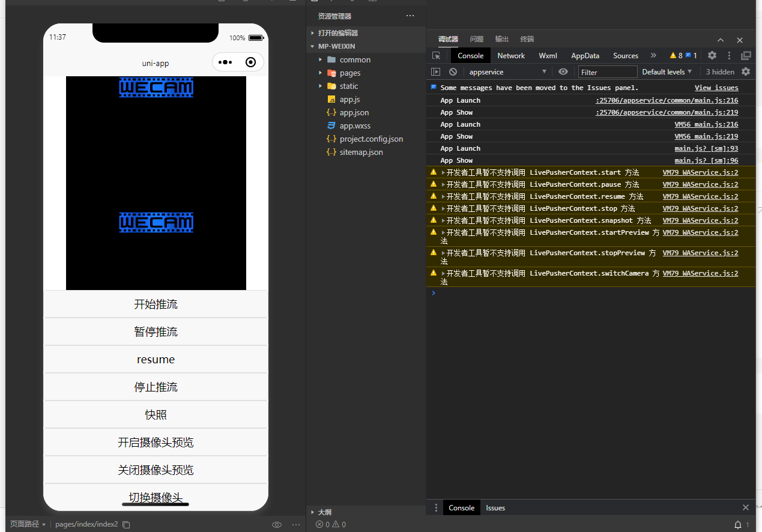
Task: Click in the console Filter field
Action: (x=608, y=72)
